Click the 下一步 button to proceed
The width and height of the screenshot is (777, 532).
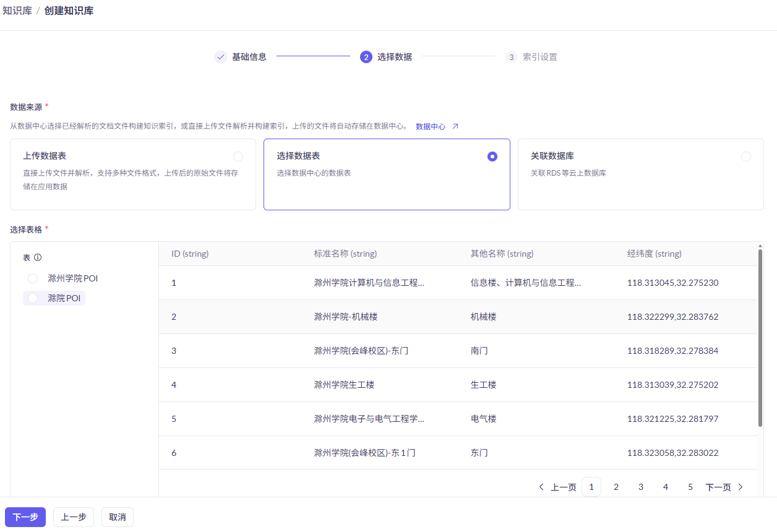click(25, 517)
